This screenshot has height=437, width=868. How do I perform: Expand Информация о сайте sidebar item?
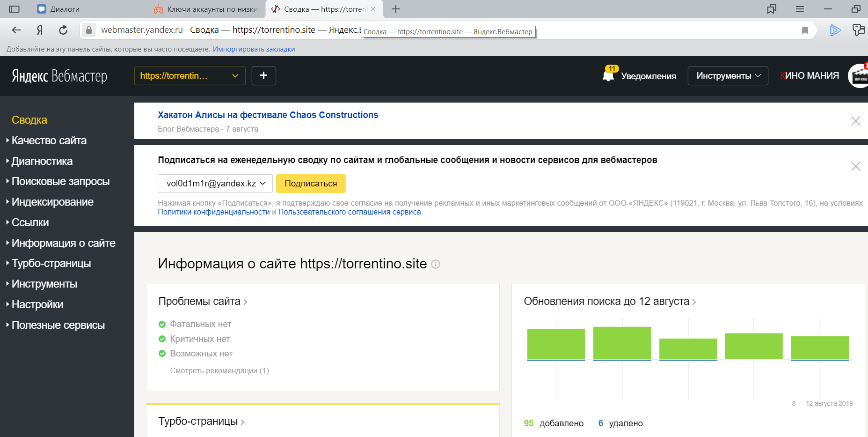[x=63, y=243]
